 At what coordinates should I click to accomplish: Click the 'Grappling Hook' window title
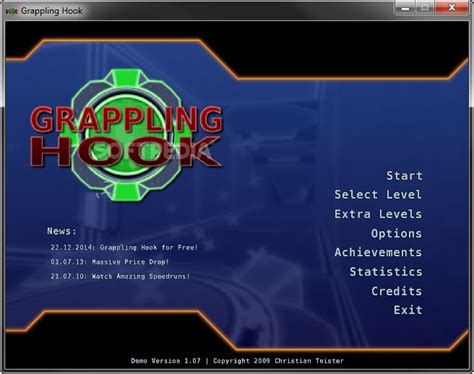(52, 11)
